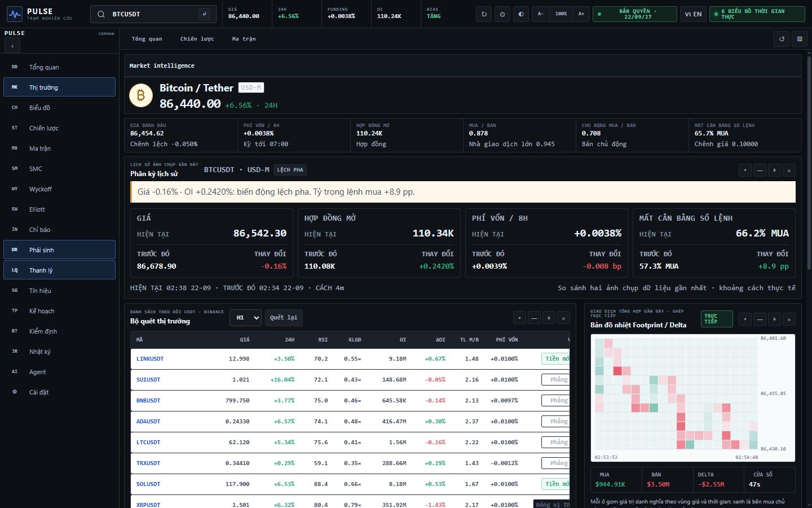
Task: Minimize the Bộ quét thị trường panel
Action: coord(535,318)
